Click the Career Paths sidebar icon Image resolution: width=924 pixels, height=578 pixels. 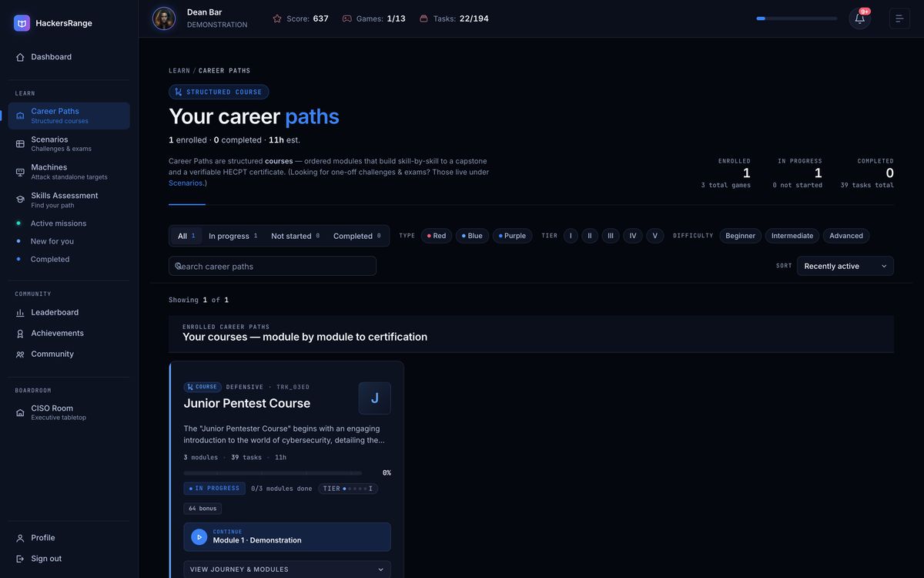click(20, 116)
